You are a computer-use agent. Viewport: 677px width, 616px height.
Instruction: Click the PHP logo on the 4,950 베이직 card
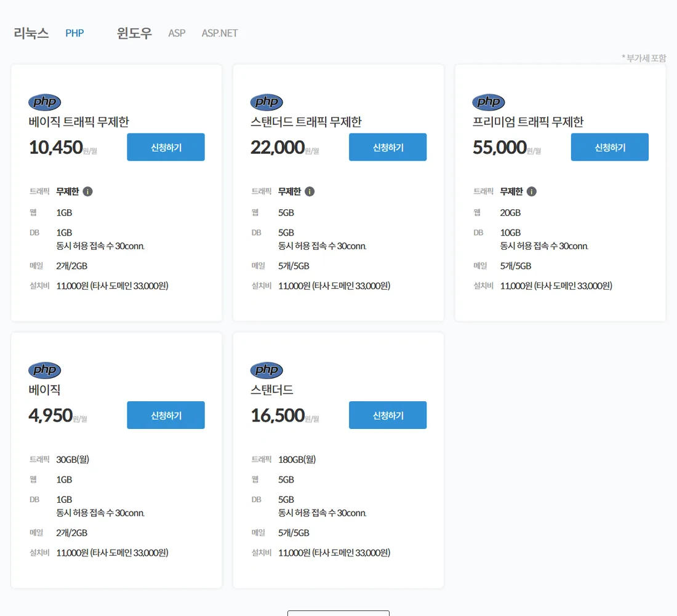point(44,370)
